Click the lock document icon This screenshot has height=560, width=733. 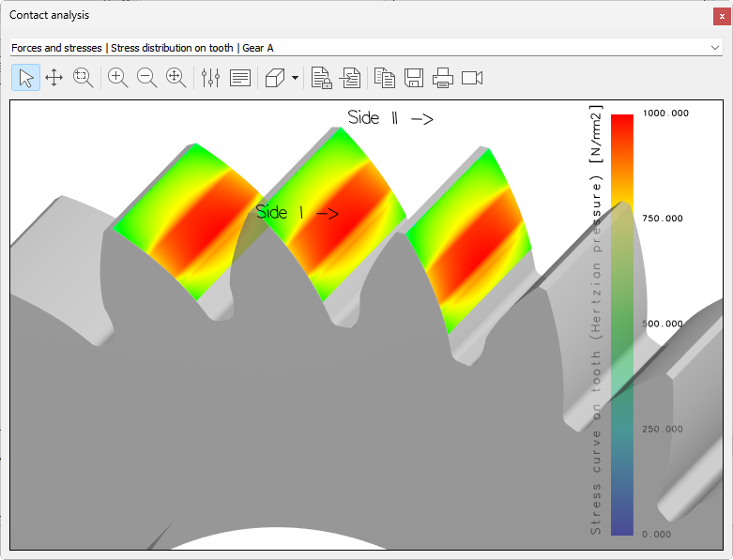pyautogui.click(x=321, y=78)
